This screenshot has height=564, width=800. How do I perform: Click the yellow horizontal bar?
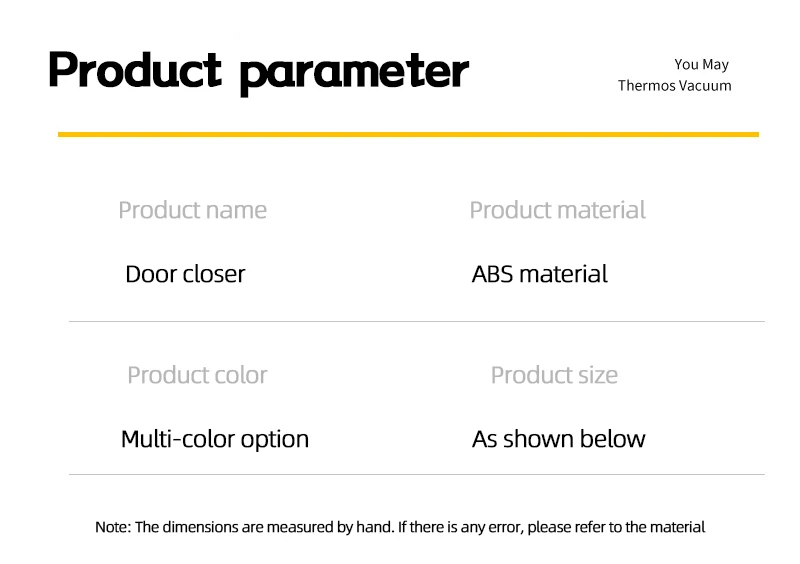click(x=408, y=134)
